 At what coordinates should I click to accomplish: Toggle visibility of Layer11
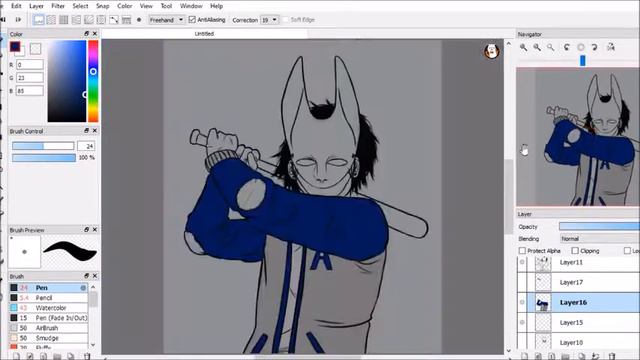pyautogui.click(x=522, y=262)
